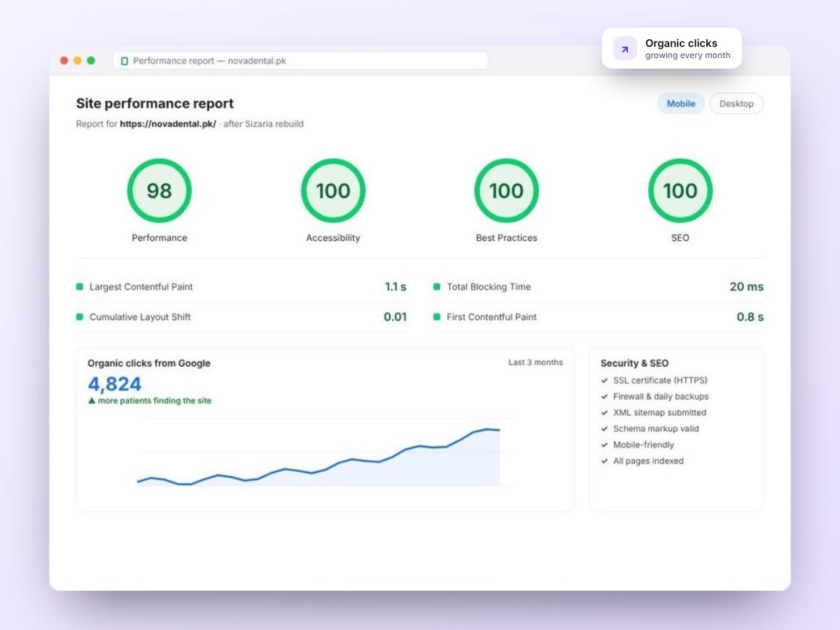This screenshot has height=630, width=840.
Task: Click the address bar showing novadental.pk
Action: coord(300,61)
